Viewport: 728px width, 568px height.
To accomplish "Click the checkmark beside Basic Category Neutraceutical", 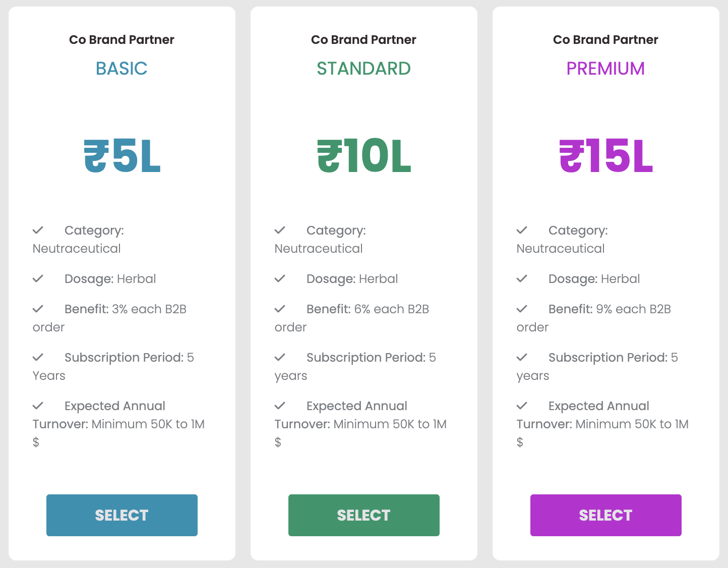I will point(38,231).
